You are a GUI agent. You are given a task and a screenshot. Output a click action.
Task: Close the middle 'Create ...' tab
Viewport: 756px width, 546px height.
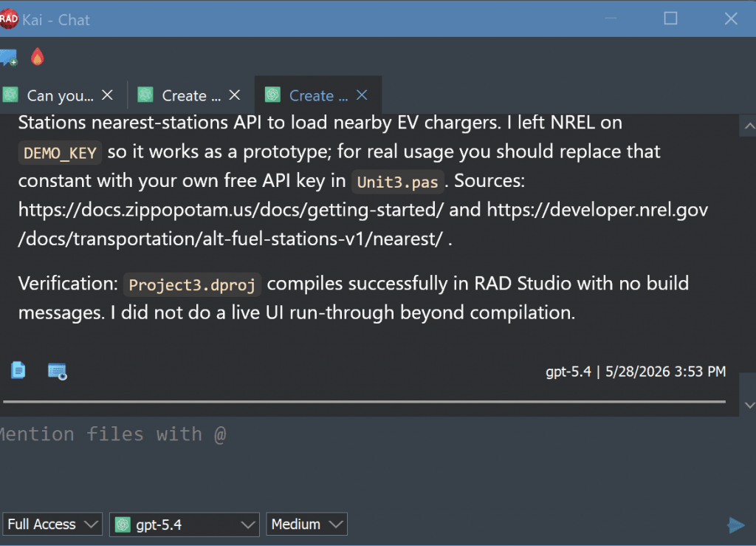click(x=235, y=95)
